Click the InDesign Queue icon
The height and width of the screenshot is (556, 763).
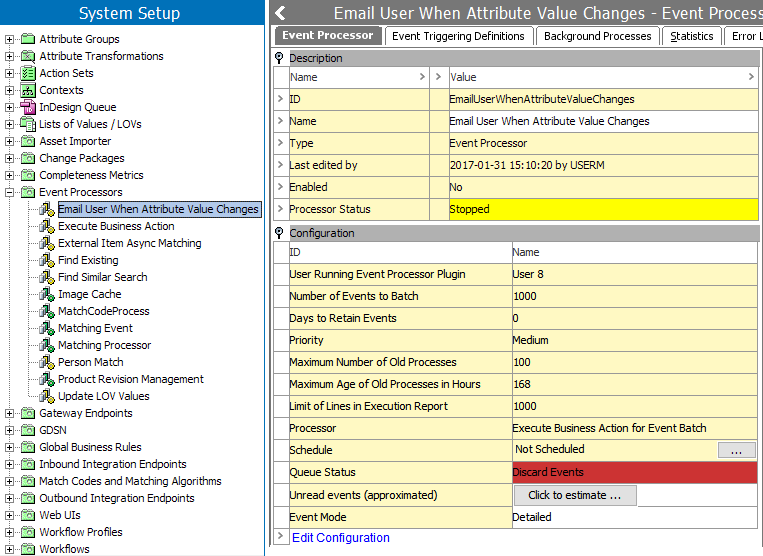click(x=28, y=107)
